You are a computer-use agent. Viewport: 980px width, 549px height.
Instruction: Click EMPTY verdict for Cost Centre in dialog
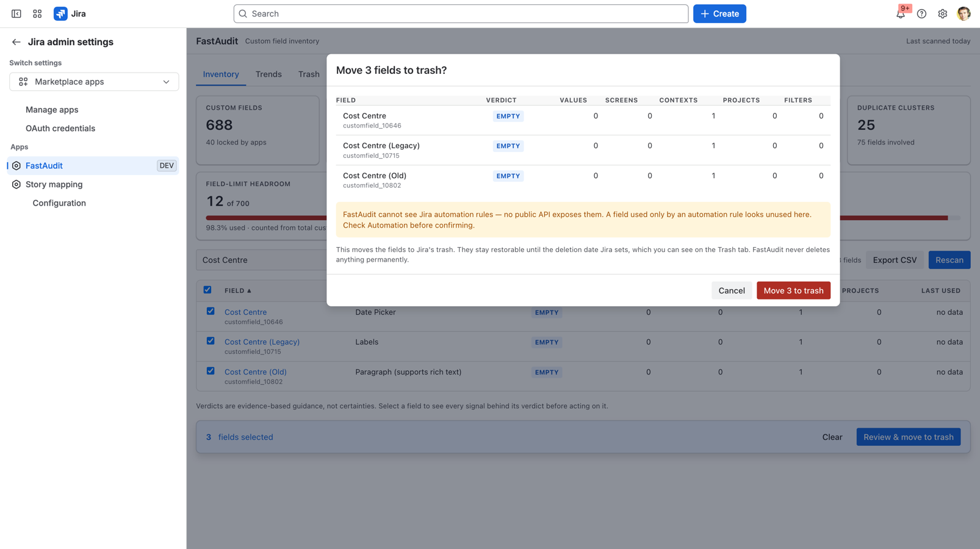point(508,116)
